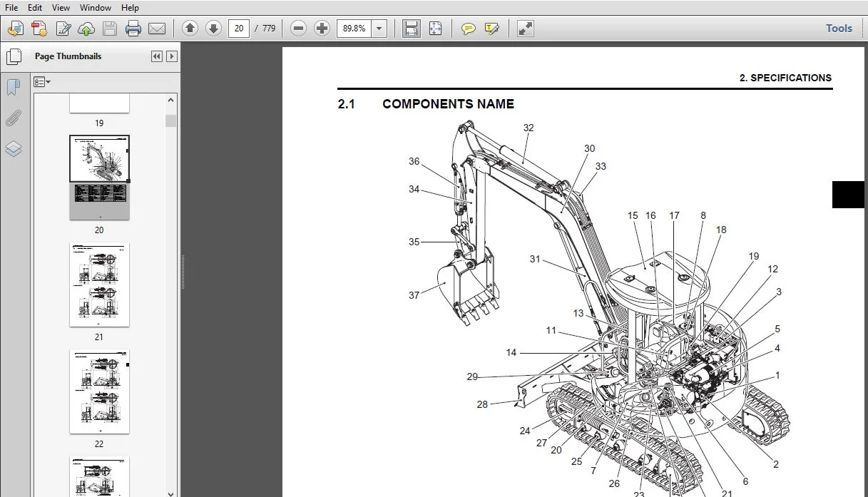Click the Edit/Sign document icon

63,29
